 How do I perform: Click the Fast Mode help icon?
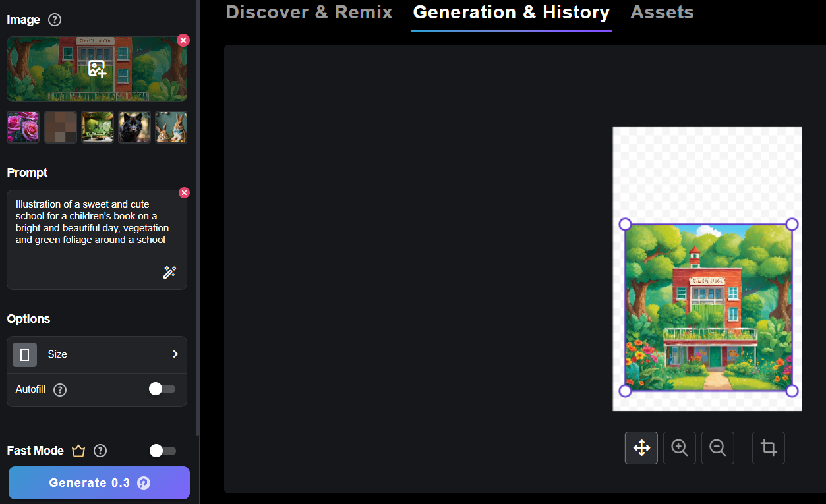click(x=100, y=451)
